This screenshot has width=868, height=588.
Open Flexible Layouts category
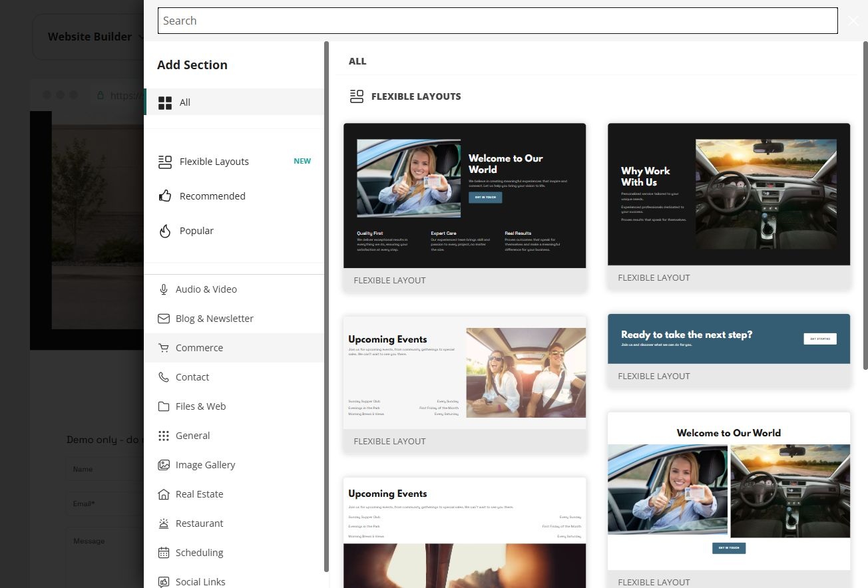coord(234,162)
